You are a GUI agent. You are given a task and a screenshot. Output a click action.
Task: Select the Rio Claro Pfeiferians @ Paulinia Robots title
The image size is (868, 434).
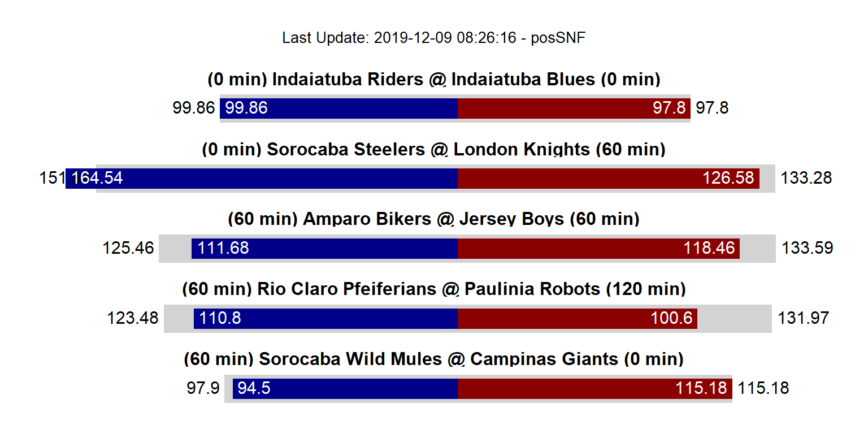pyautogui.click(x=433, y=289)
